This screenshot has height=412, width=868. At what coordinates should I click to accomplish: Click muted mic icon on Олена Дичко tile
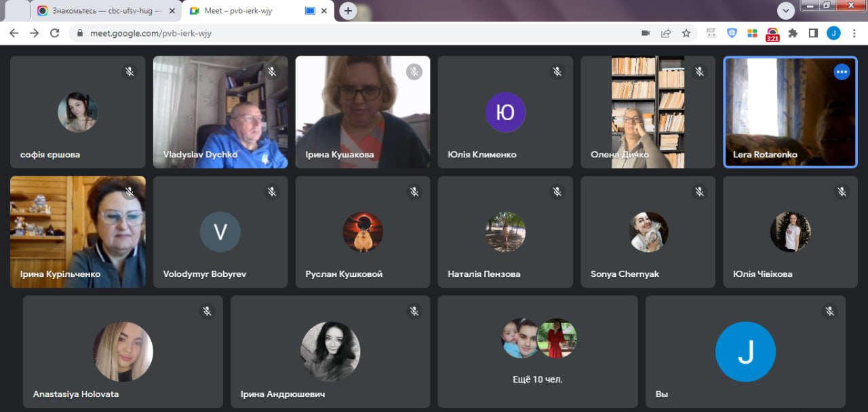[700, 72]
